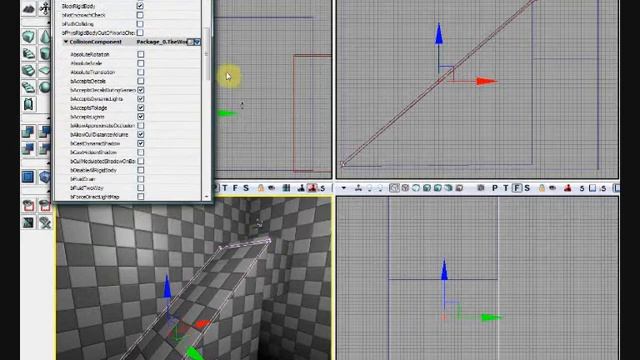Open the CollisionComponent value dropdown arrow
The height and width of the screenshot is (360, 640).
click(x=197, y=42)
